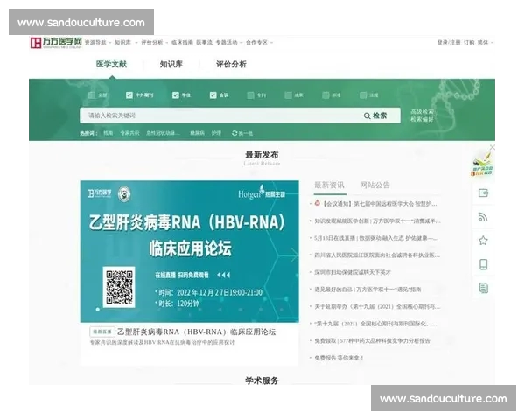Click the 登录/注册 link
Viewport: 525px width, 420px height.
[449, 43]
